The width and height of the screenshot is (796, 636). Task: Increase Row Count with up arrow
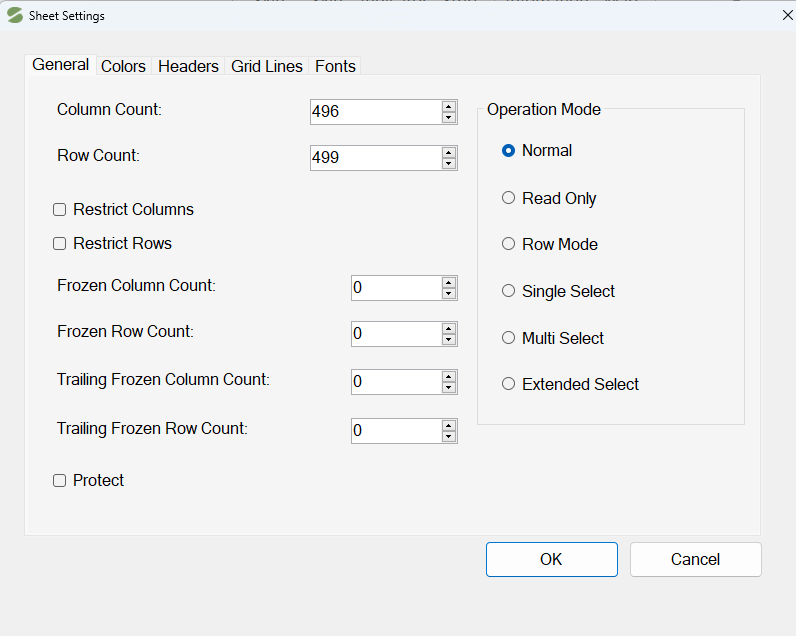449,152
